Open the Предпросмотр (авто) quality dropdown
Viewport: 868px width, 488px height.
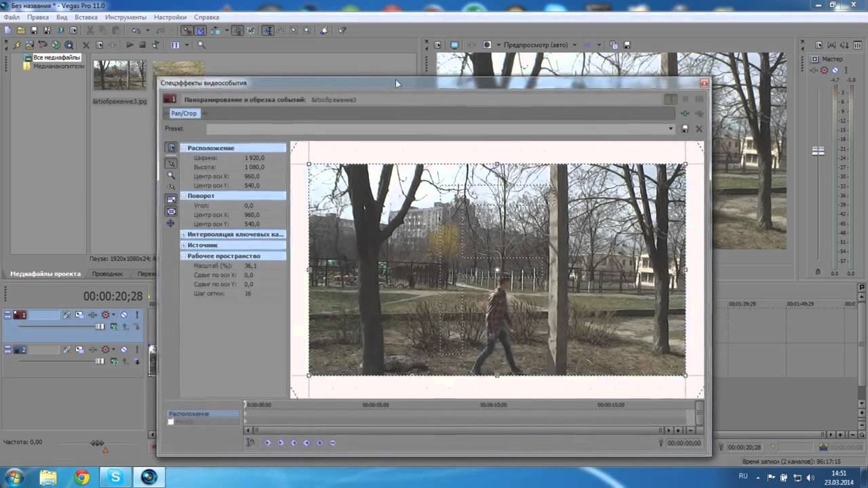[x=574, y=45]
